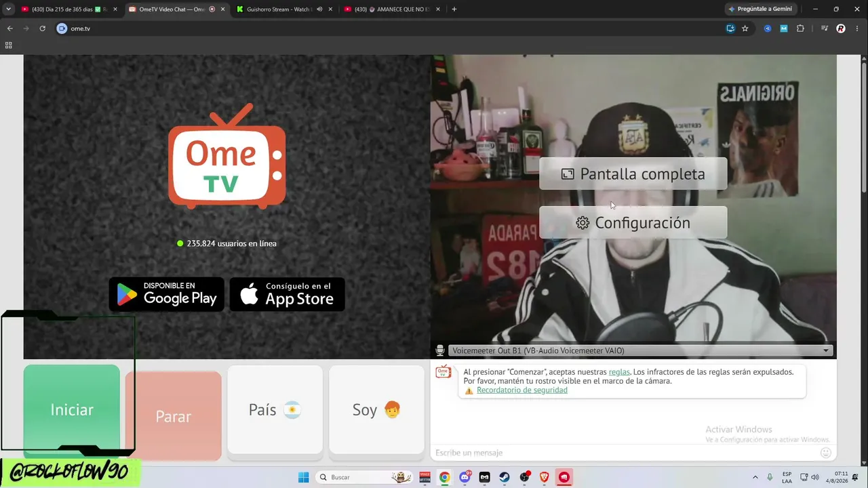Switch the webcam to Pantalla completa
This screenshot has width=868, height=488.
pos(633,174)
